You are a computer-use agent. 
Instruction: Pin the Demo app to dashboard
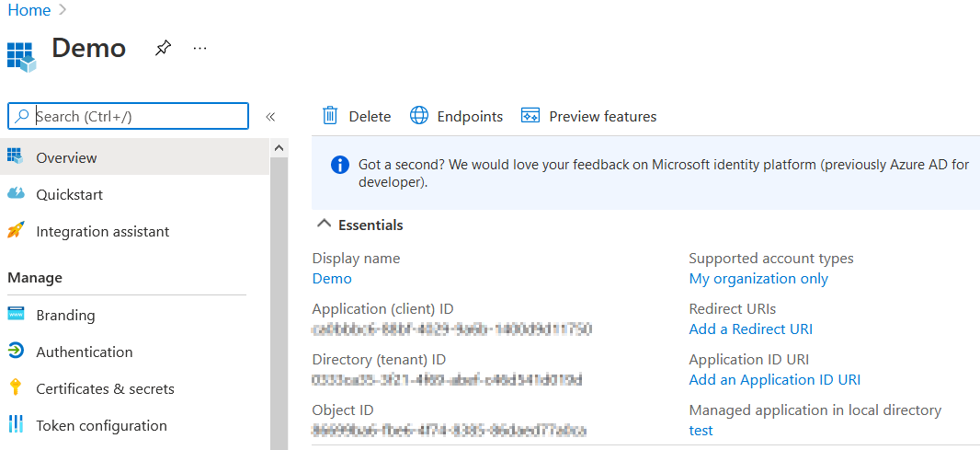163,48
